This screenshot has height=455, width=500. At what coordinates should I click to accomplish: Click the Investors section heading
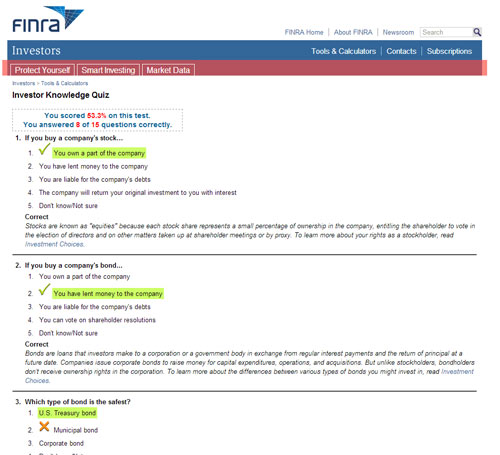click(36, 51)
